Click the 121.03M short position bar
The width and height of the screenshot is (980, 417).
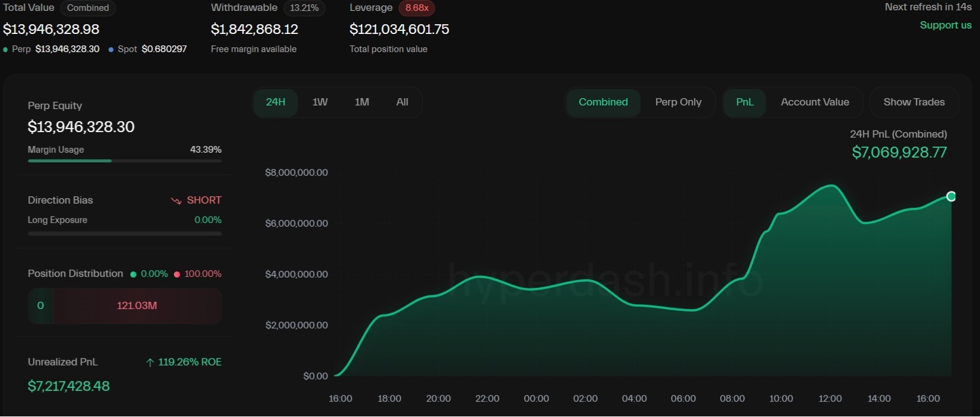click(137, 306)
